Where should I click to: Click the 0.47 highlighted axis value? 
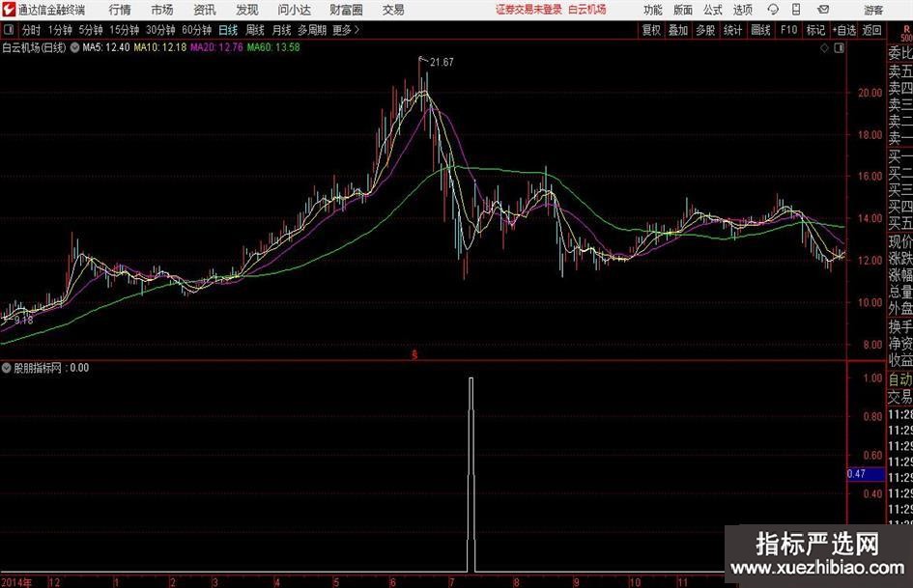coord(866,474)
